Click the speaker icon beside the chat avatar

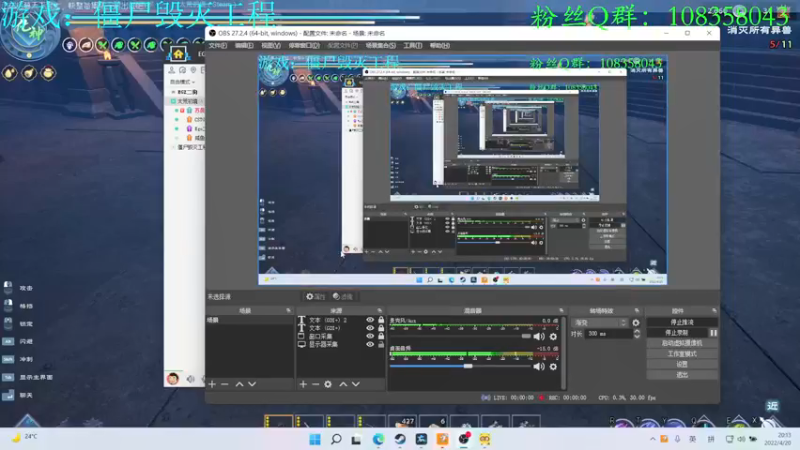190,379
